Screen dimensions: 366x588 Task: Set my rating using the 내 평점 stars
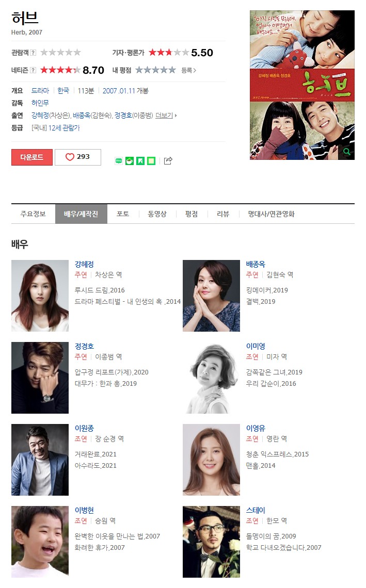155,70
